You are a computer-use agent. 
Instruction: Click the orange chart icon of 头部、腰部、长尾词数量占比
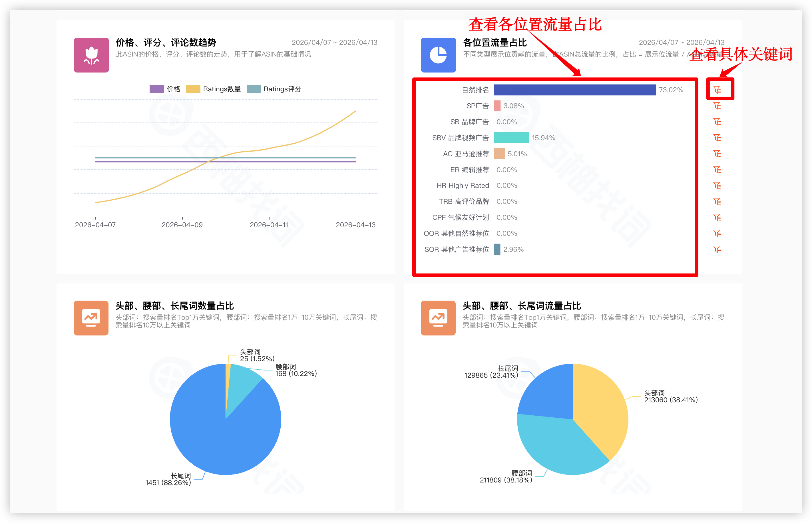pyautogui.click(x=91, y=318)
